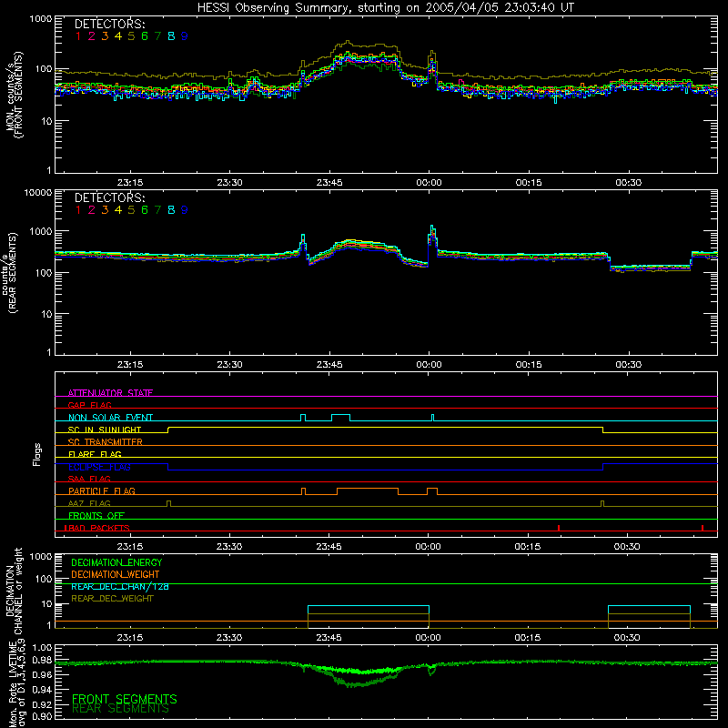Select detector 3 in the front segments legend
728x728 pixels.
(105, 36)
